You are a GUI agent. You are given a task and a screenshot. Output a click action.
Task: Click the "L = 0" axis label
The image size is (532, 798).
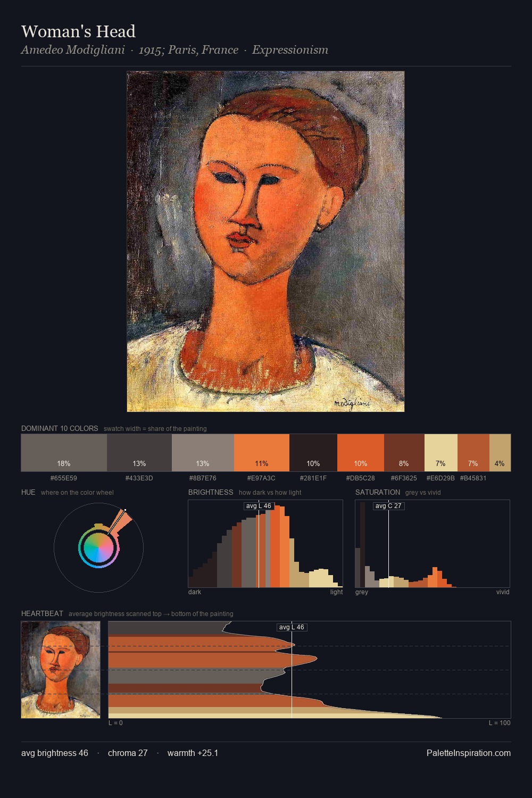[x=115, y=723]
